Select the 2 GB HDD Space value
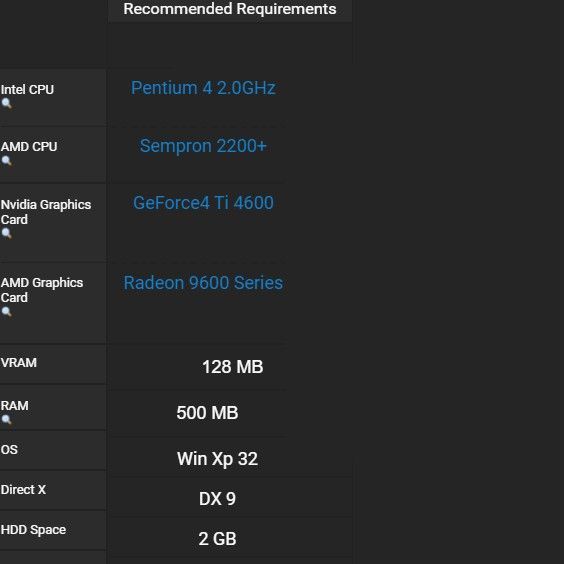This screenshot has width=564, height=564. (217, 539)
